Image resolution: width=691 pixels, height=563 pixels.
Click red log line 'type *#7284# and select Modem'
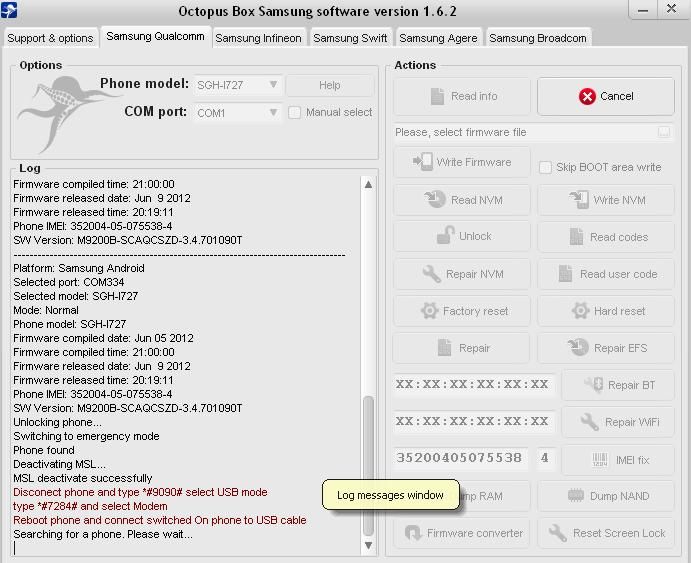(x=90, y=506)
